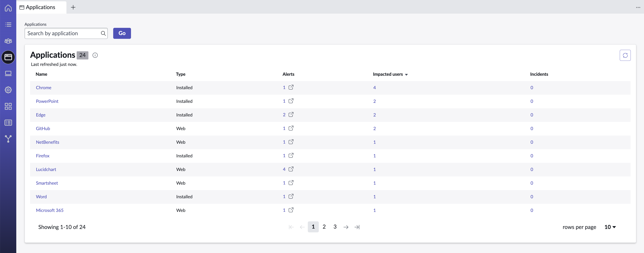Open the branch fork sidebar icon
The width and height of the screenshot is (644, 253).
pos(8,139)
